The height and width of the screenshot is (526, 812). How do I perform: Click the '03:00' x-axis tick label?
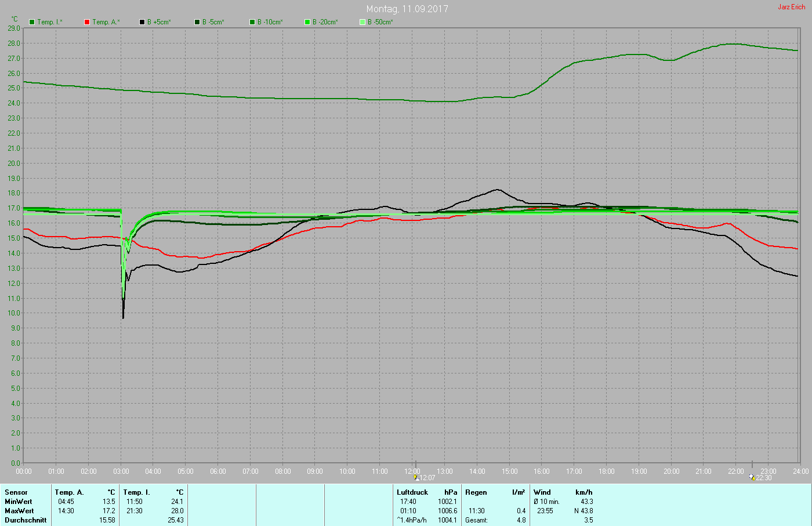pos(121,471)
